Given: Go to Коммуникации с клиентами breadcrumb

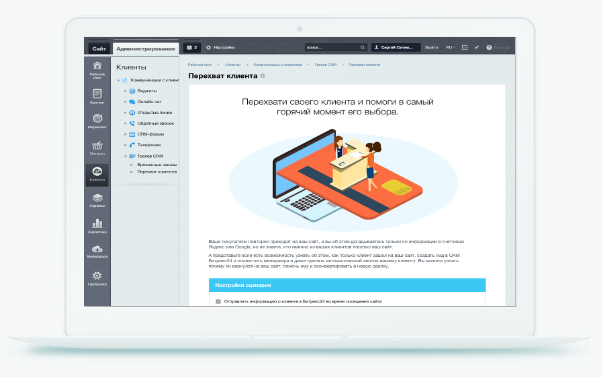Looking at the screenshot, I should 278,65.
